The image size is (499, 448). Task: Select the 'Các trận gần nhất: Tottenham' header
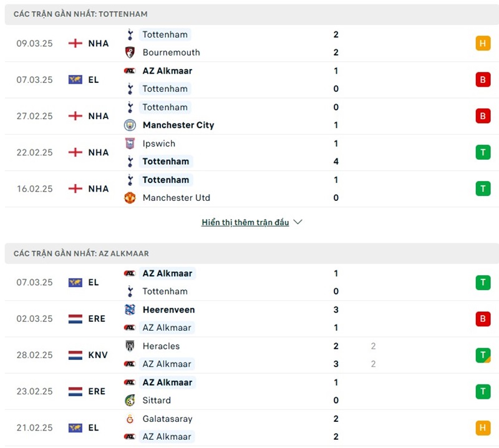click(x=80, y=14)
